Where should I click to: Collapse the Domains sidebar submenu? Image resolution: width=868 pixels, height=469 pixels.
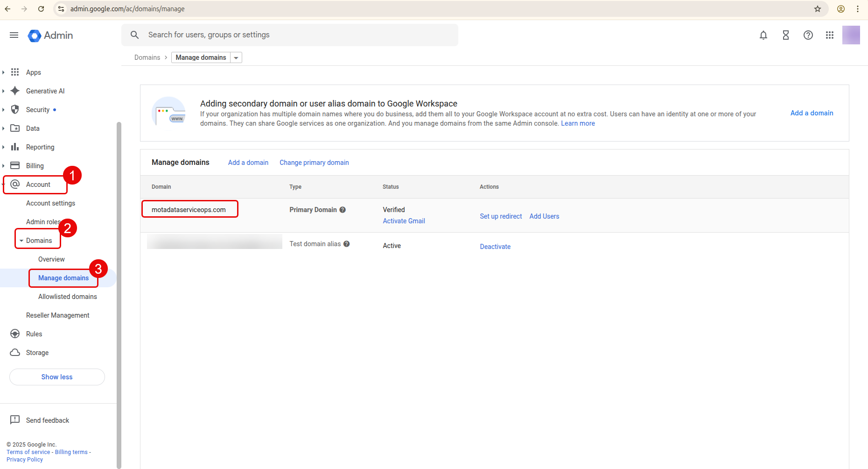pos(21,241)
